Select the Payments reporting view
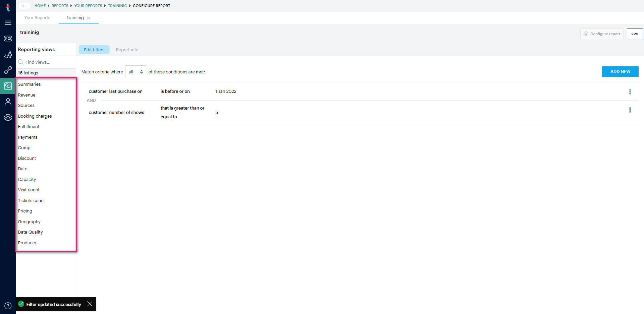The width and height of the screenshot is (644, 314). click(28, 137)
